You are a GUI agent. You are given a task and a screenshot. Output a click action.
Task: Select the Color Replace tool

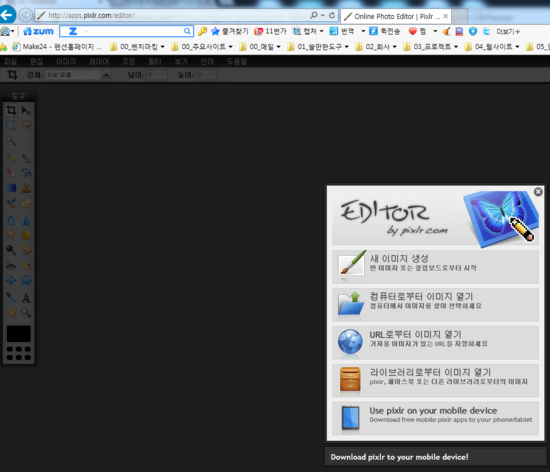tap(11, 203)
